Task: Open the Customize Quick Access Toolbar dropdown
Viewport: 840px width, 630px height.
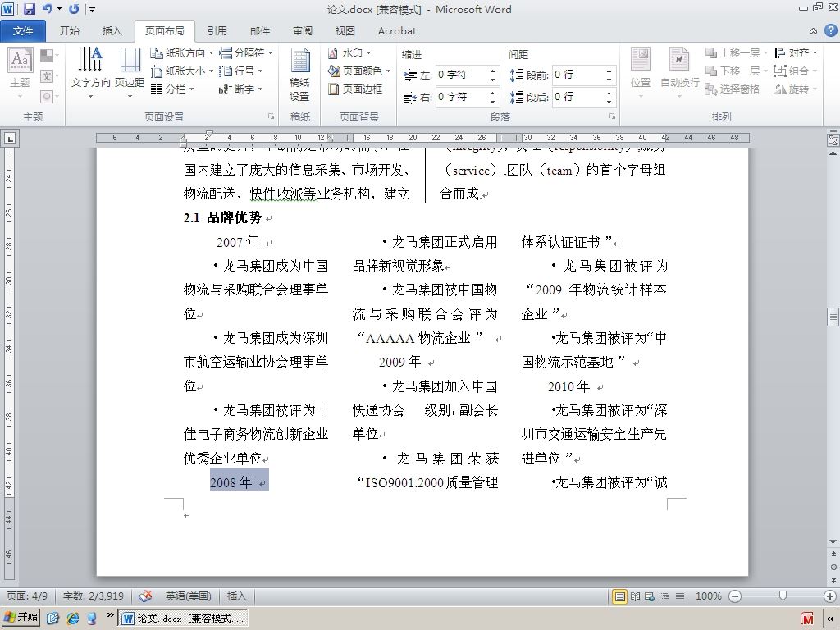Action: [x=92, y=10]
